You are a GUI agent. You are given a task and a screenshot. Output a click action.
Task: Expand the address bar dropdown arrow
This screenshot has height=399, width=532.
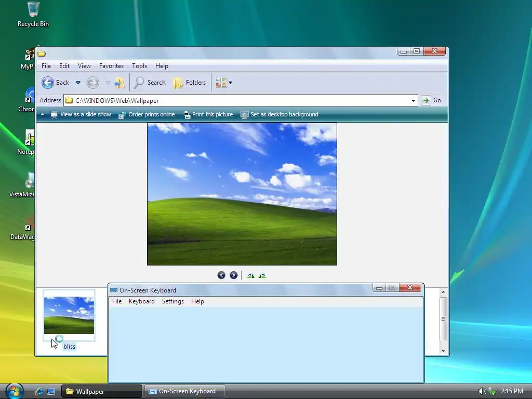coord(413,100)
